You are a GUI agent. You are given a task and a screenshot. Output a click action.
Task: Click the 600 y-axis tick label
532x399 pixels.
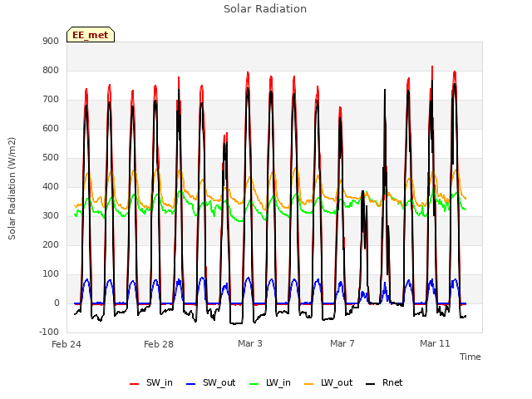(51, 128)
